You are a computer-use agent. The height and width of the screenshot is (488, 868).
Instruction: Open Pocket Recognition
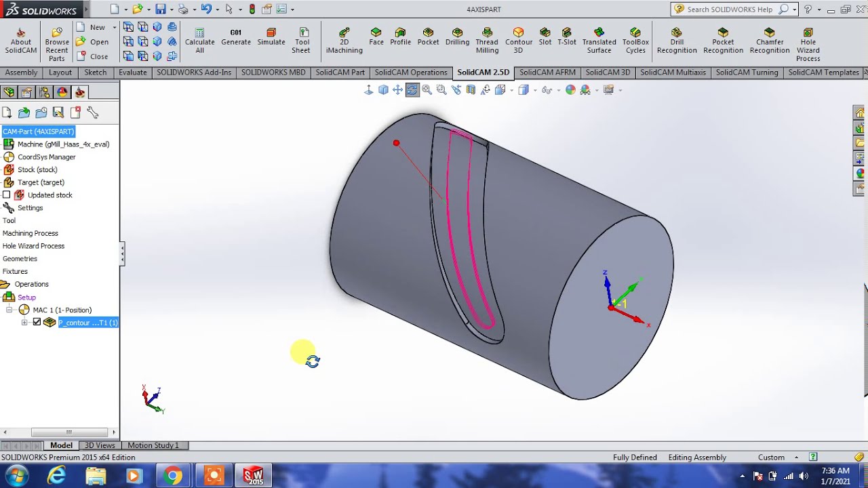click(723, 41)
